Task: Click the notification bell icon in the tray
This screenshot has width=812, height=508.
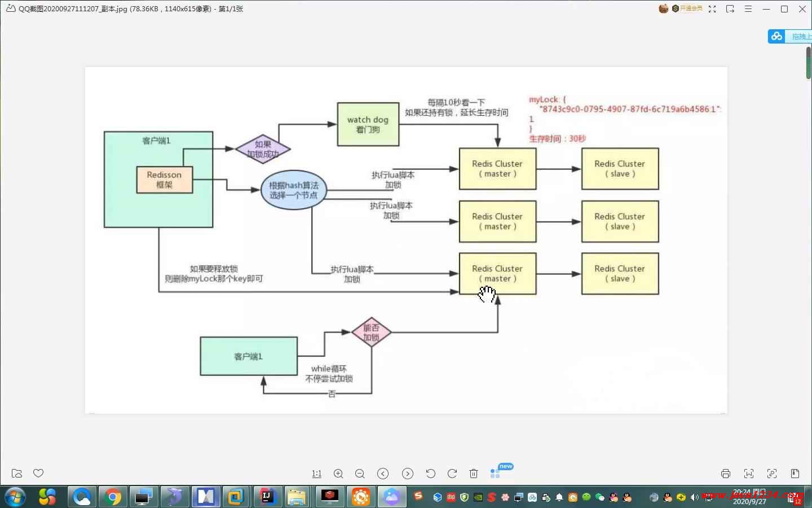Action: [559, 497]
